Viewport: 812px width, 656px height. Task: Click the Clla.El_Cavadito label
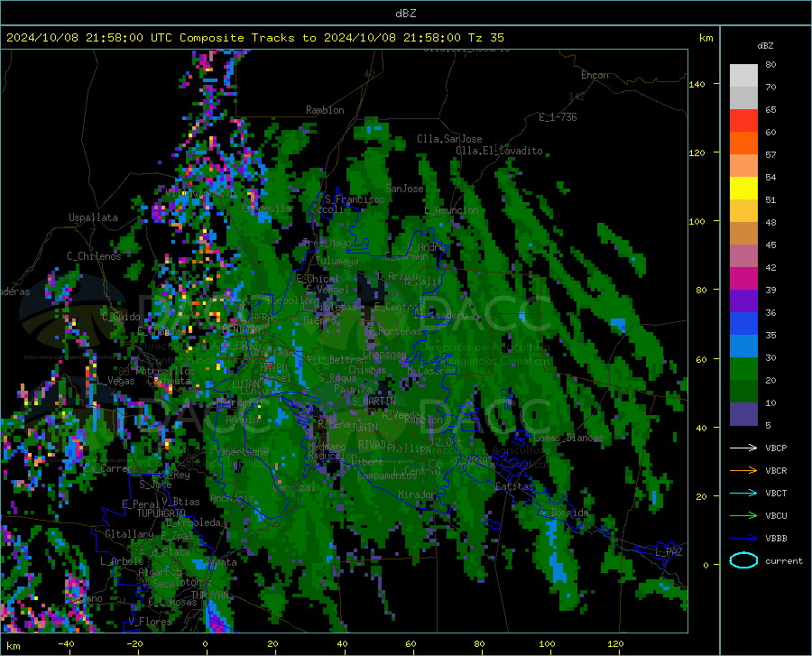pyautogui.click(x=499, y=151)
